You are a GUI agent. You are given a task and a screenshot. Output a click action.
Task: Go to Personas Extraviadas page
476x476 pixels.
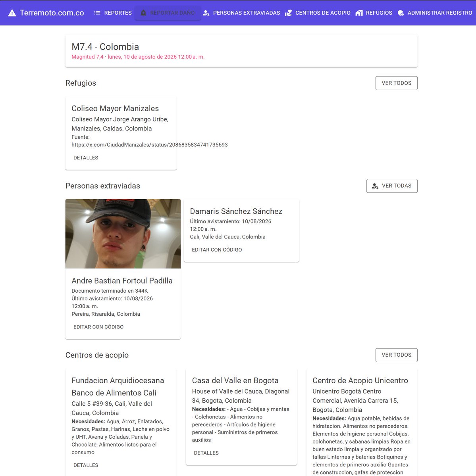coord(241,13)
